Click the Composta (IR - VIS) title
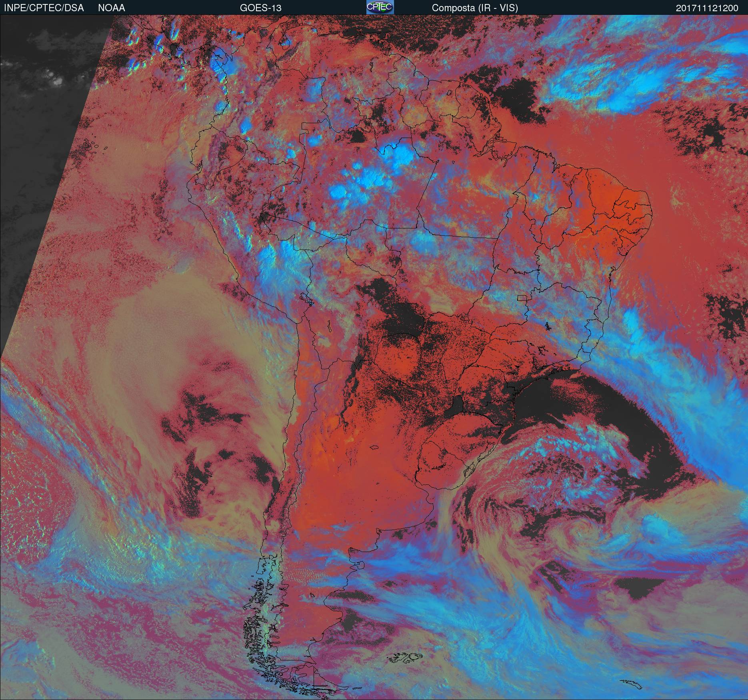 475,8
